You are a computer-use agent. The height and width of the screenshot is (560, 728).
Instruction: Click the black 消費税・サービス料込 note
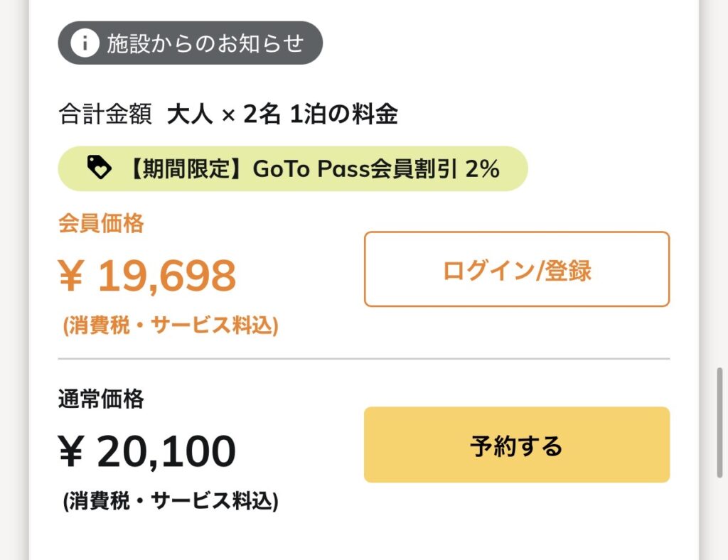tap(171, 502)
